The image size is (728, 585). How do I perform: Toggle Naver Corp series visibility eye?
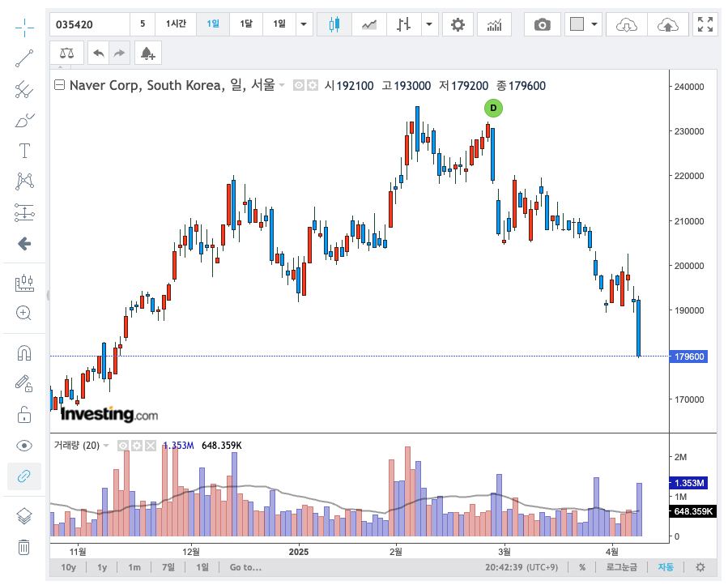pos(299,86)
